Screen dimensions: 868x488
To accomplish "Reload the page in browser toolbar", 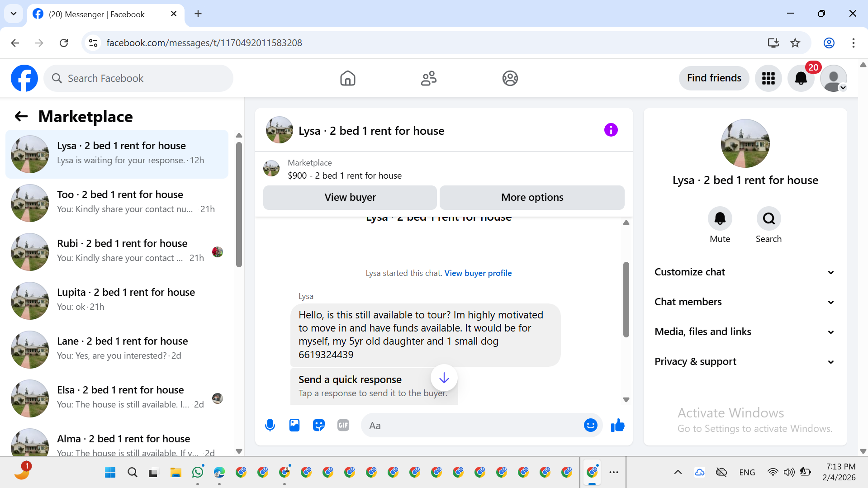I will click(x=64, y=43).
